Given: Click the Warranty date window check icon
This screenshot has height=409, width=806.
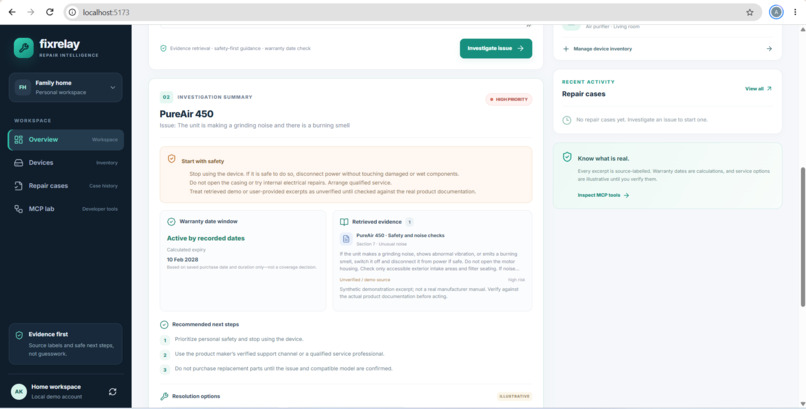Looking at the screenshot, I should pos(171,221).
